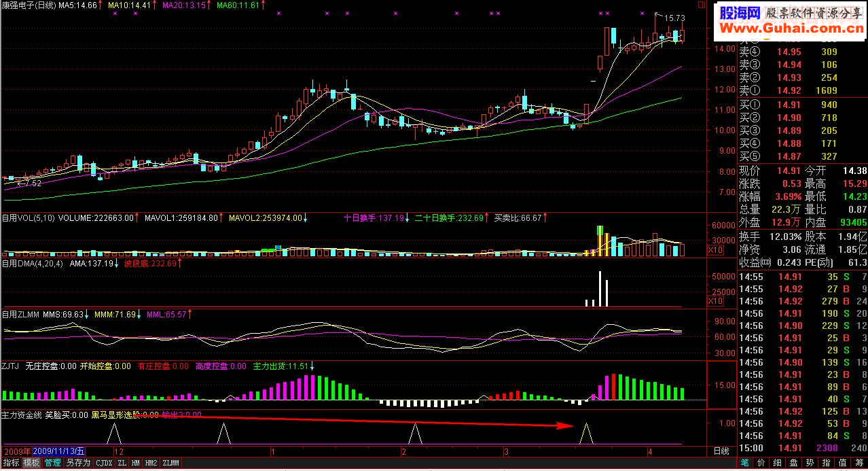
Task: Click the X10 scale box of volume panel
Action: point(715,251)
